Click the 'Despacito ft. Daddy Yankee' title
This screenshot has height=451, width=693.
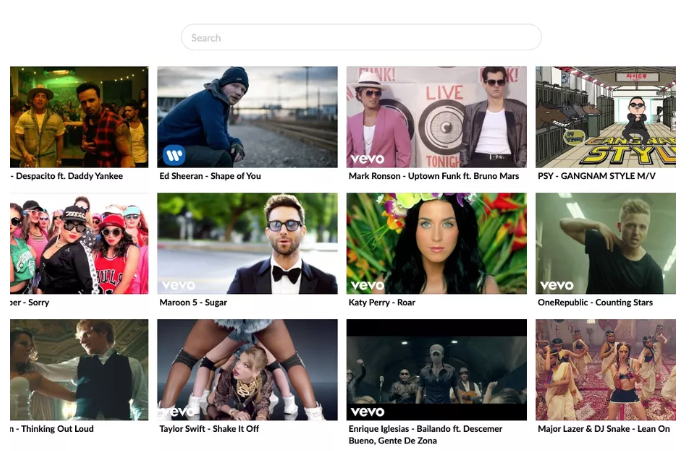pyautogui.click(x=69, y=176)
